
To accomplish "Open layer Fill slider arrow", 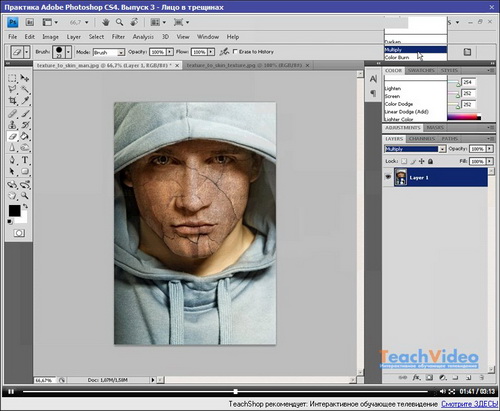I will tap(490, 161).
